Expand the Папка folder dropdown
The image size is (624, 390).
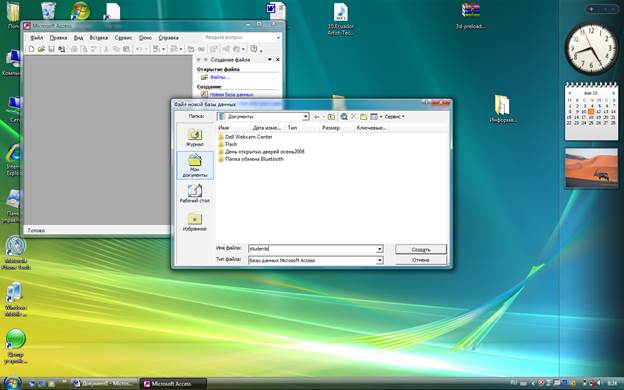306,117
